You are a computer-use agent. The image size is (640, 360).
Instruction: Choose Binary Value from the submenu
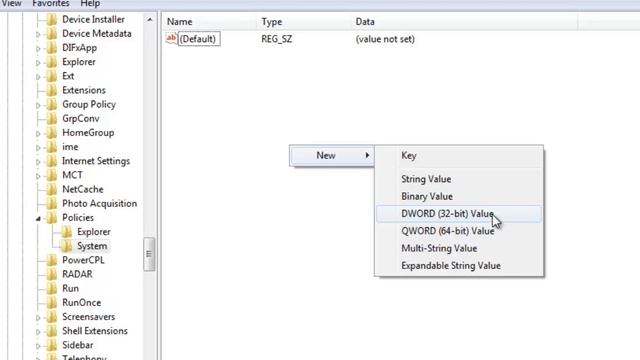459,196
